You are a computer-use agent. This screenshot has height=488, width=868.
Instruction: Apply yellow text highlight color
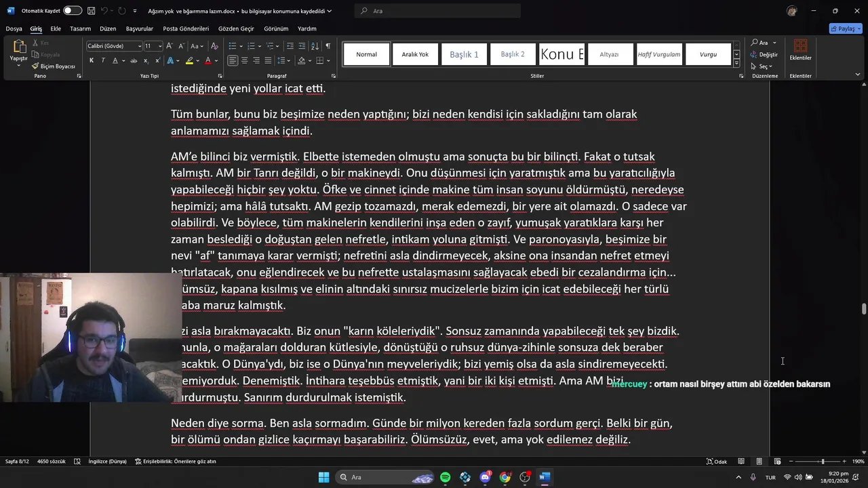tap(191, 61)
